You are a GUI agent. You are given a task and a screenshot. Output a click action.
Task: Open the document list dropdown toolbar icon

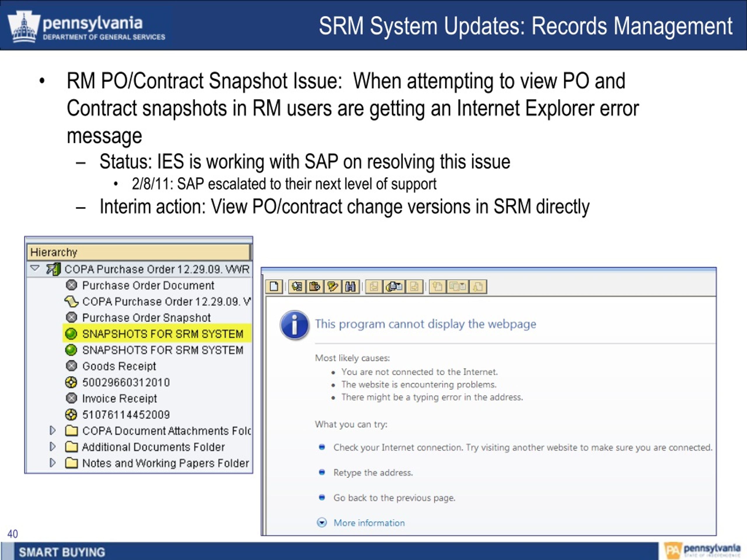(394, 287)
